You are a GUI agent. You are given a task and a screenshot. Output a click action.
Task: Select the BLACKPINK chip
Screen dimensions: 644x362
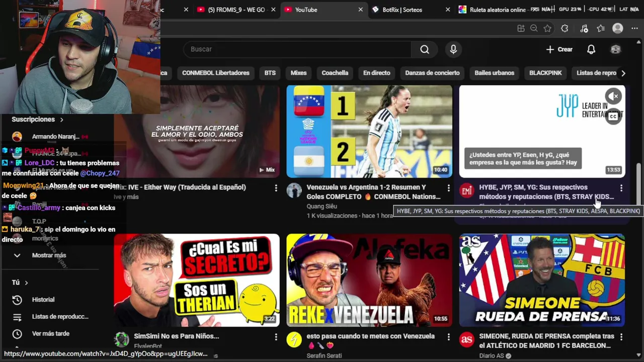pos(545,73)
